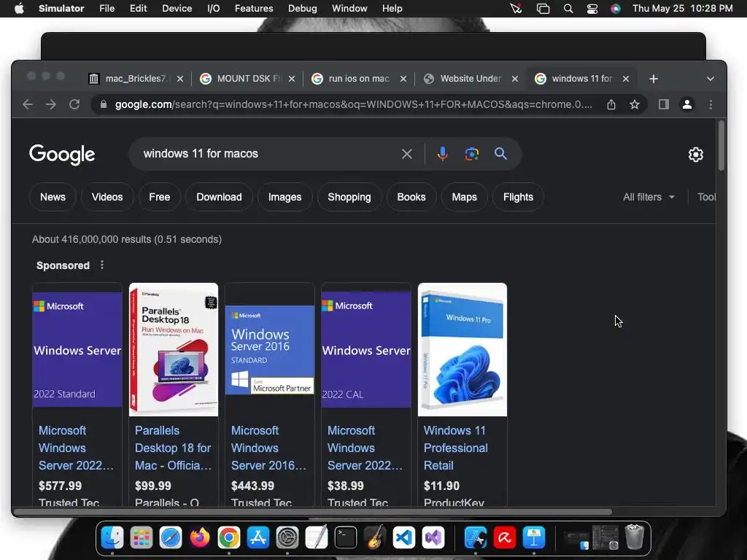Go to Google logo home
Image resolution: width=747 pixels, height=560 pixels.
(62, 155)
